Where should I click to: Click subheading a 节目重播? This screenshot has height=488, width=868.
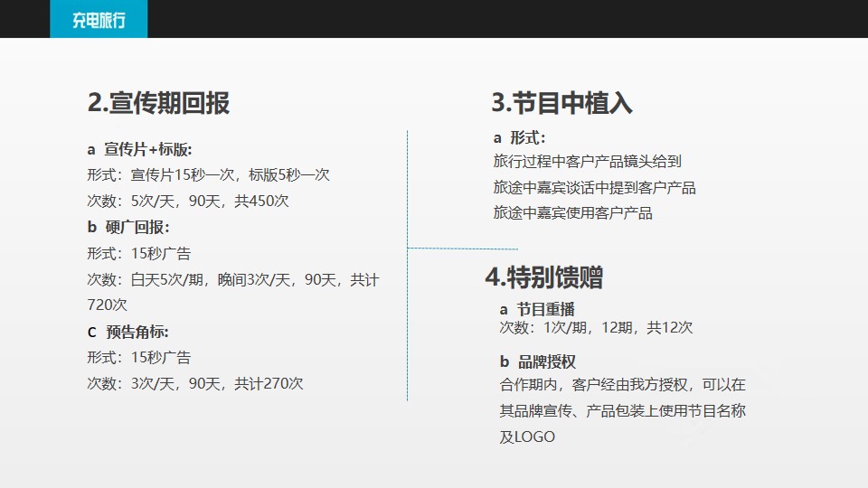pos(537,309)
